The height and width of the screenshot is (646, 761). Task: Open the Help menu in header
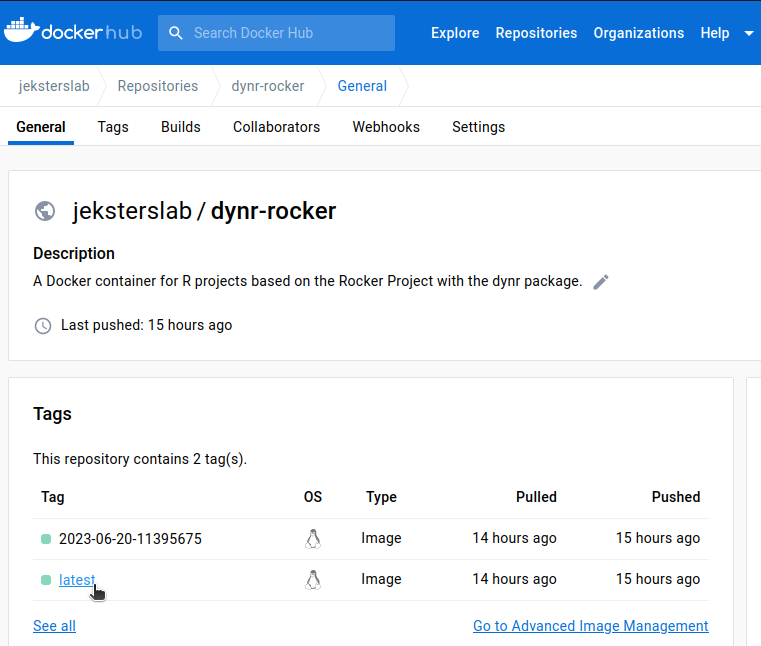[715, 33]
